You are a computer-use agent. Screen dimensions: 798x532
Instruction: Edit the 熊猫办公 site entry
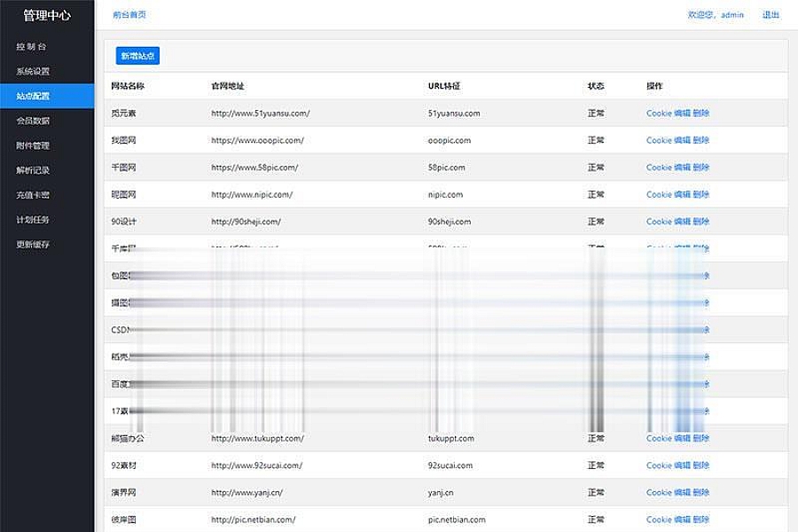(682, 438)
